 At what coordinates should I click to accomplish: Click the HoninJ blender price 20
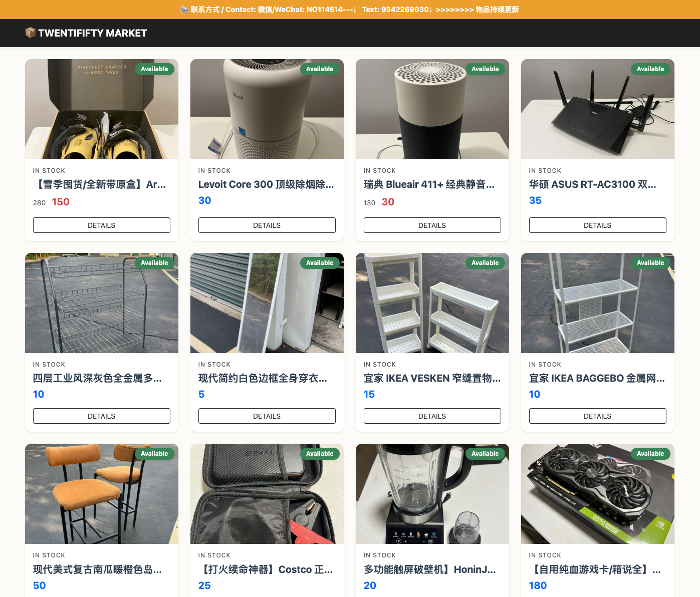click(x=370, y=585)
